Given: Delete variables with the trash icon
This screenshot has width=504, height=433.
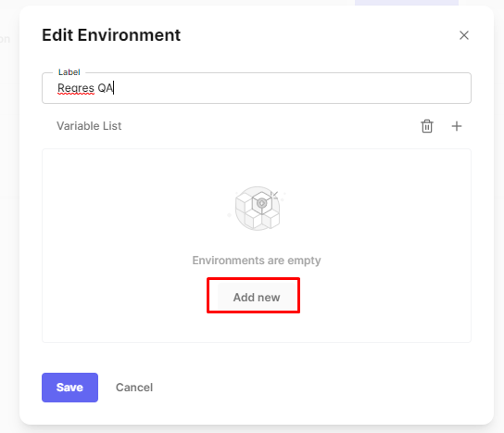Looking at the screenshot, I should [427, 126].
